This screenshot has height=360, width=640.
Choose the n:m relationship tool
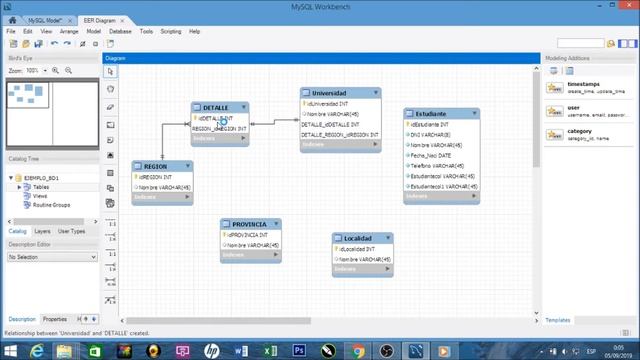tap(110, 282)
